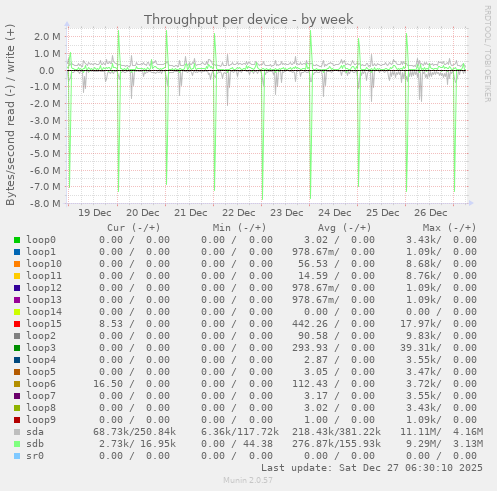Select the 'loop12' legend label
497x491 pixels.
44,288
